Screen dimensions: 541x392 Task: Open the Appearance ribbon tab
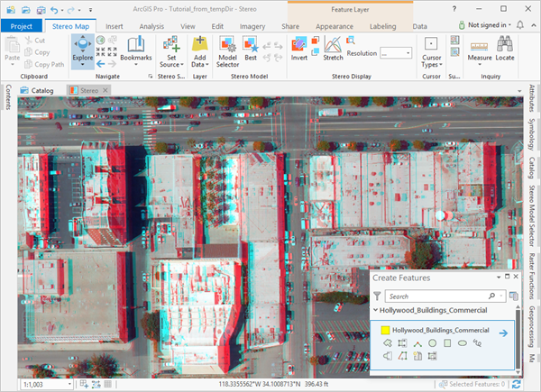pos(335,26)
